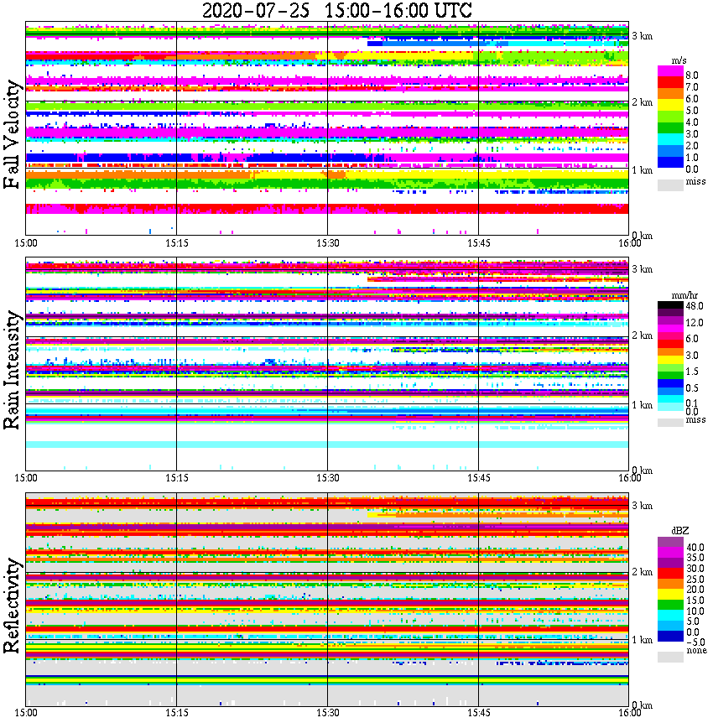Click "2 km" beside the Rain Intensity plot
The width and height of the screenshot is (713, 728).
[642, 335]
